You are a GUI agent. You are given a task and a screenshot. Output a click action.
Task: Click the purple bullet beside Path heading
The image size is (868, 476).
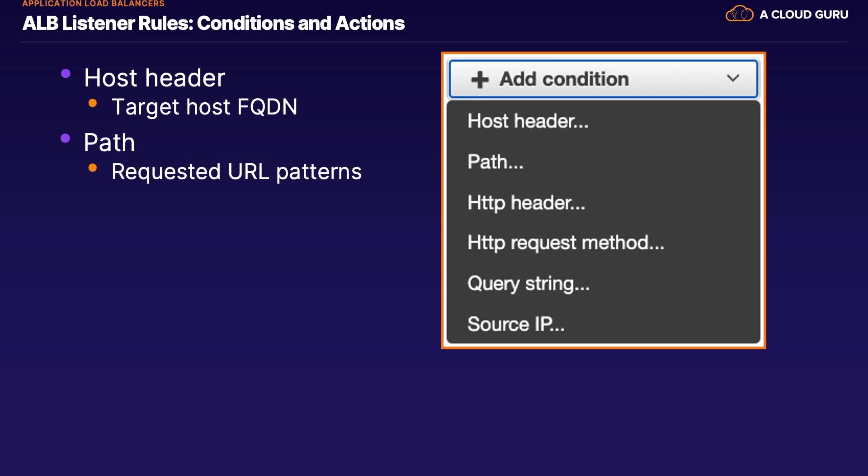point(66,138)
